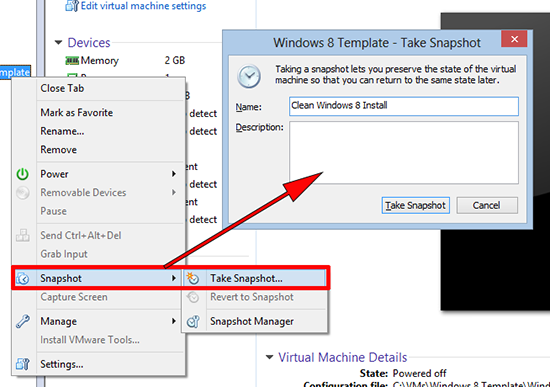Image resolution: width=550 pixels, height=387 pixels.
Task: Click the Manage wrench icon
Action: click(23, 321)
